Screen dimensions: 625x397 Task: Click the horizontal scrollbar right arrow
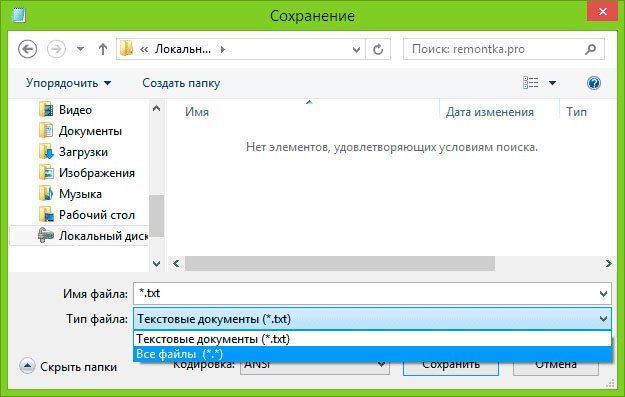tap(608, 263)
